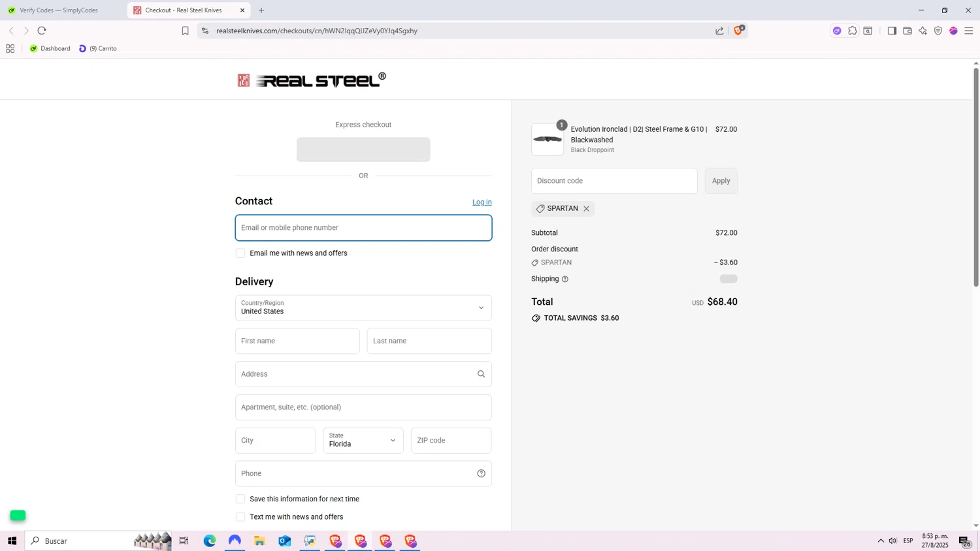Image resolution: width=980 pixels, height=551 pixels.
Task: Open the State dropdown showing Florida
Action: 363,441
